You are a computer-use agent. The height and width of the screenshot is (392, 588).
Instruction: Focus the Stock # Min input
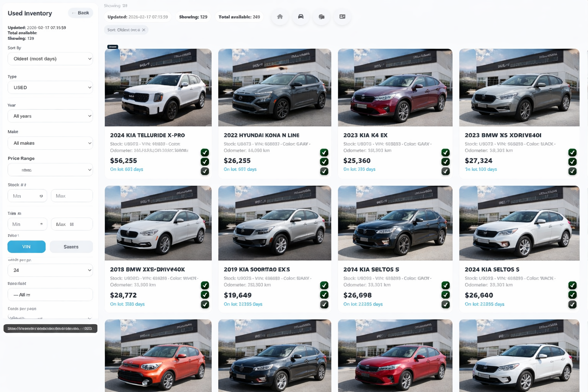[x=27, y=196]
